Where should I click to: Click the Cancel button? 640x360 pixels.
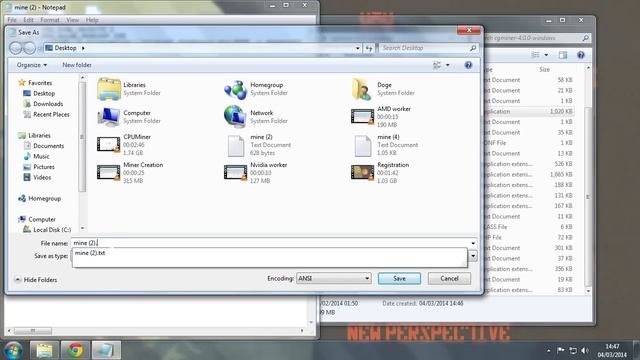tap(449, 278)
